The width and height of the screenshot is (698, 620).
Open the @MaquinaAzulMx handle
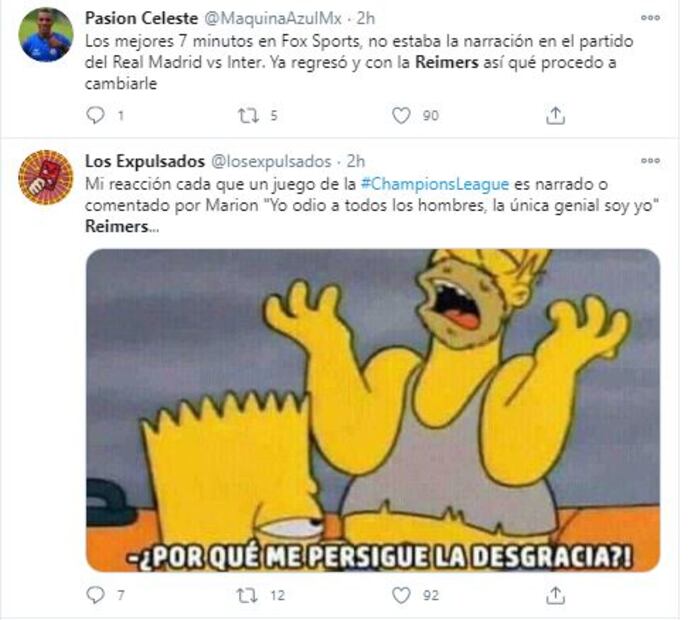[273, 18]
